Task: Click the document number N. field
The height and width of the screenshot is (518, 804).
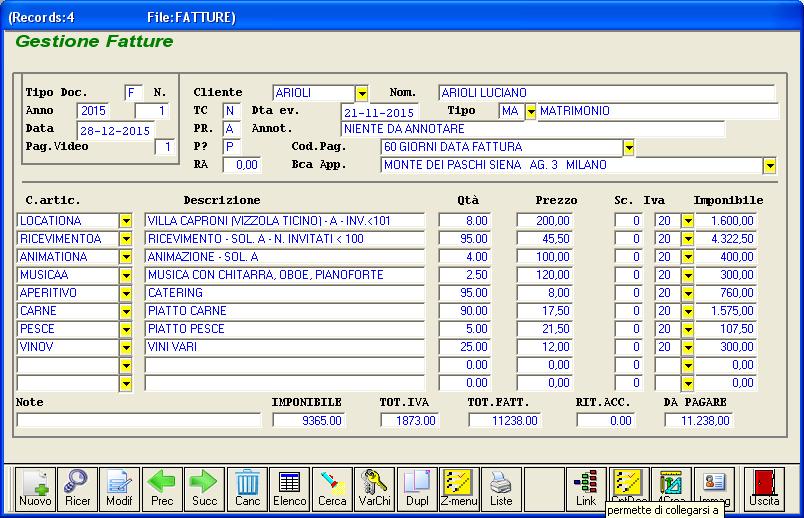Action: pyautogui.click(x=152, y=111)
